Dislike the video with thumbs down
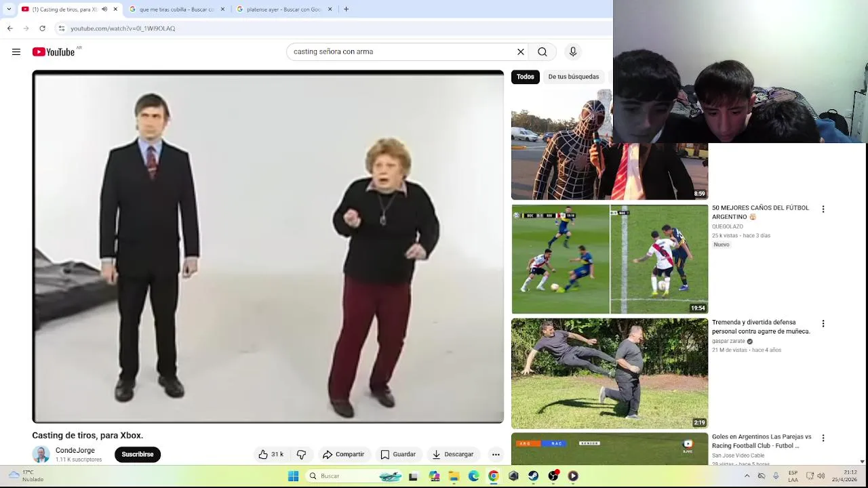This screenshot has width=868, height=488. pyautogui.click(x=302, y=454)
